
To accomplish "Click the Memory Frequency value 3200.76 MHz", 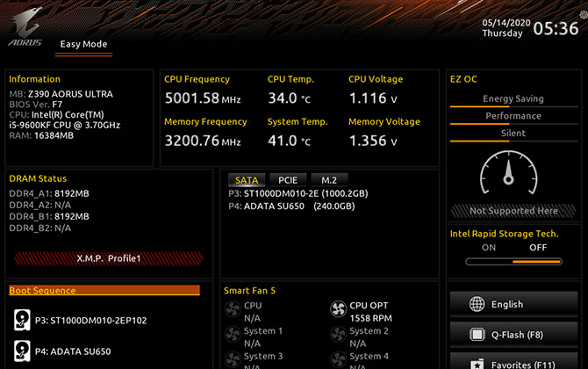I will pyautogui.click(x=203, y=141).
